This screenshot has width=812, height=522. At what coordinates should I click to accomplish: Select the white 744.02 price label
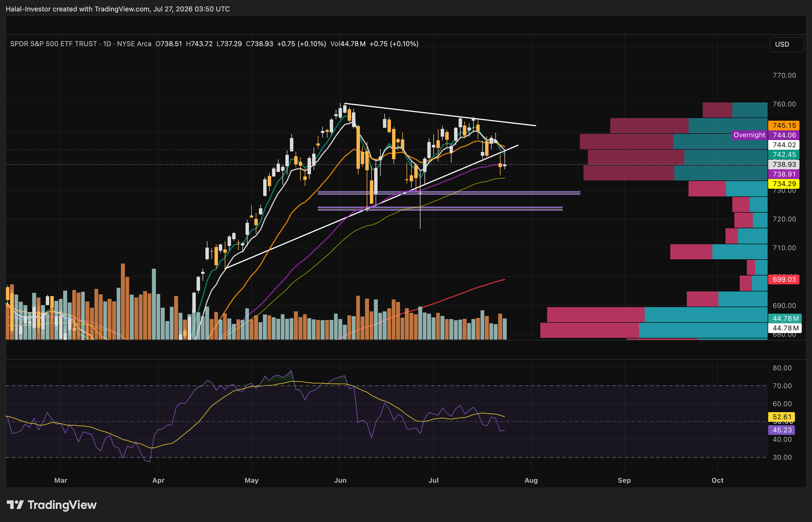point(784,145)
